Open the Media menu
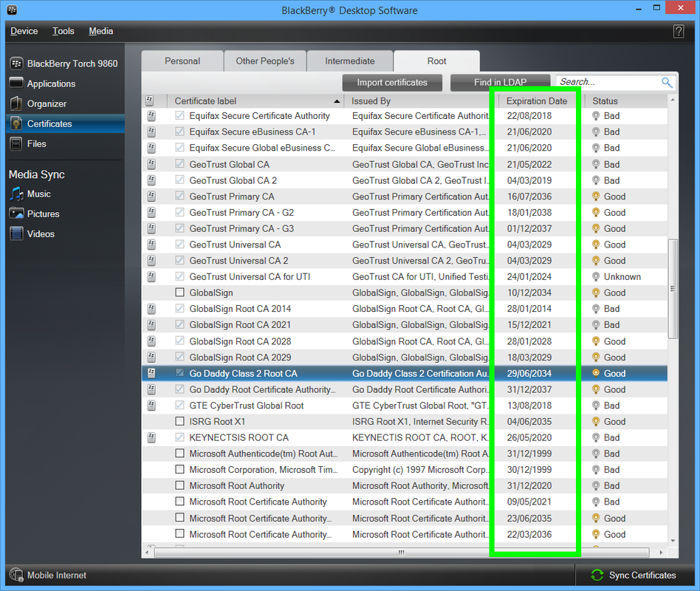The image size is (700, 591). click(101, 31)
